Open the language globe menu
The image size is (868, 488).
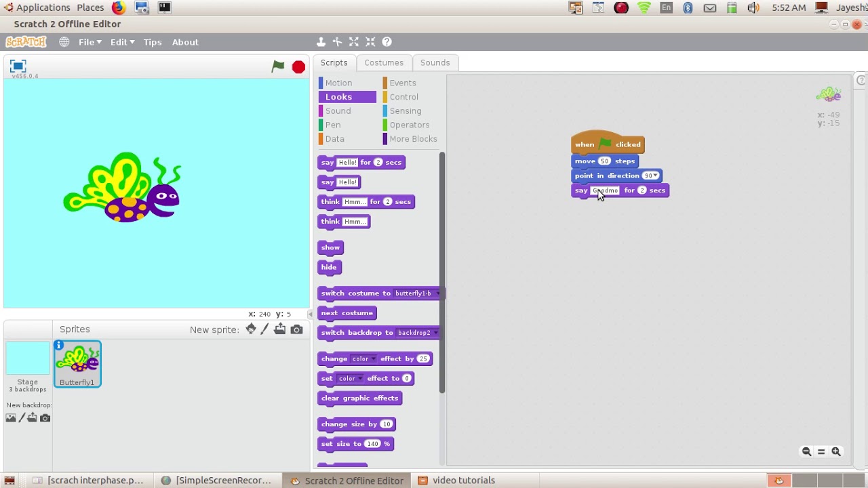(64, 42)
